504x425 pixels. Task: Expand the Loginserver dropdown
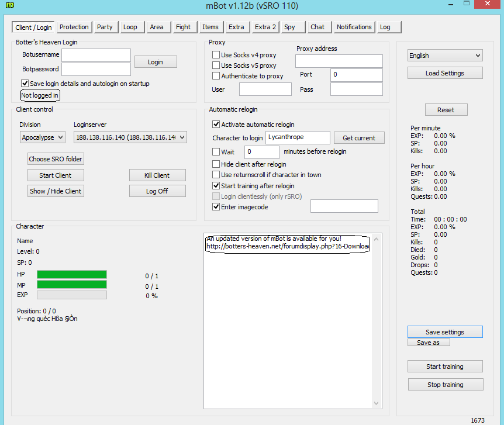coord(130,137)
